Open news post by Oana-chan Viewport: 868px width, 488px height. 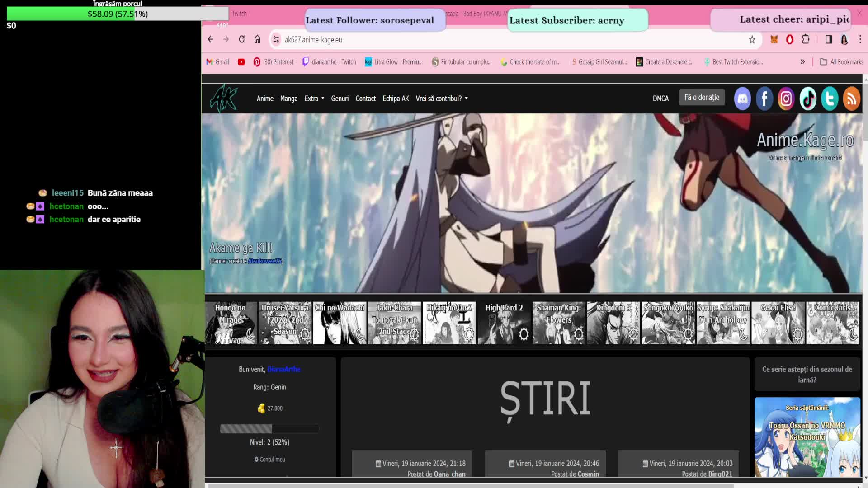point(412,464)
